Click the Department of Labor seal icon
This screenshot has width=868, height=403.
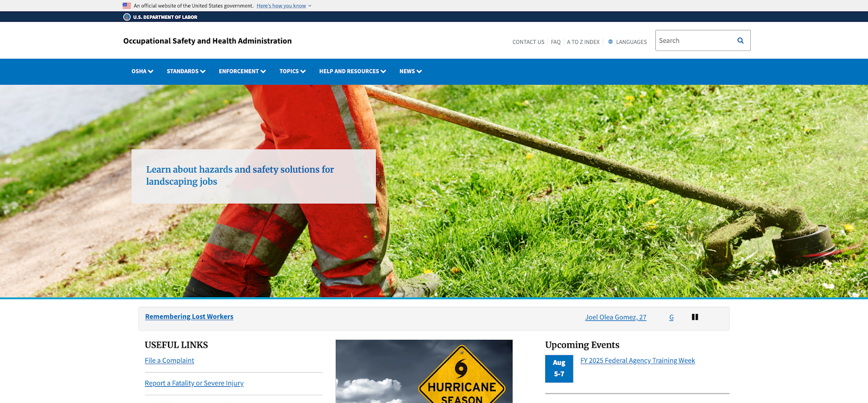point(127,17)
